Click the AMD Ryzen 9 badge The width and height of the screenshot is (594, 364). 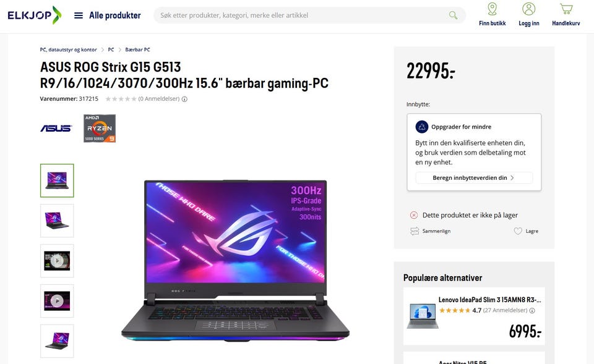(x=100, y=129)
